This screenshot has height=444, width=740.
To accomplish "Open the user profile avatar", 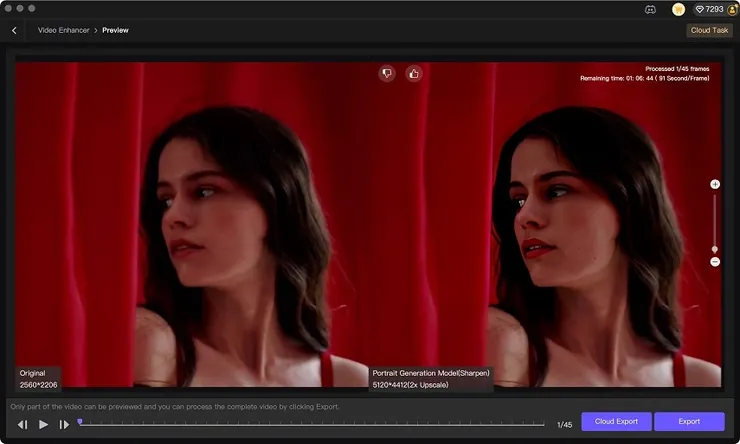I will coord(732,9).
